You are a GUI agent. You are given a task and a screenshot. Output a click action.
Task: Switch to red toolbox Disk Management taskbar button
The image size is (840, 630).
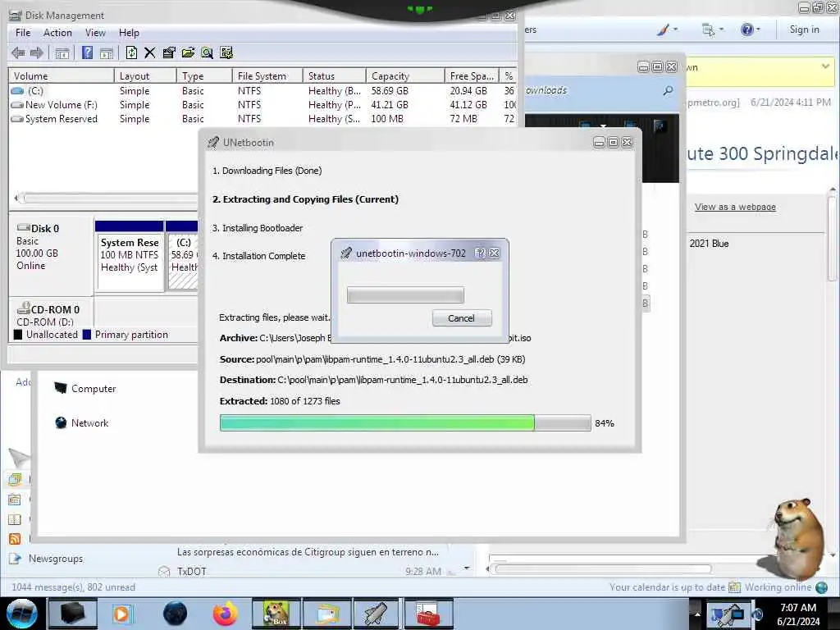point(428,614)
